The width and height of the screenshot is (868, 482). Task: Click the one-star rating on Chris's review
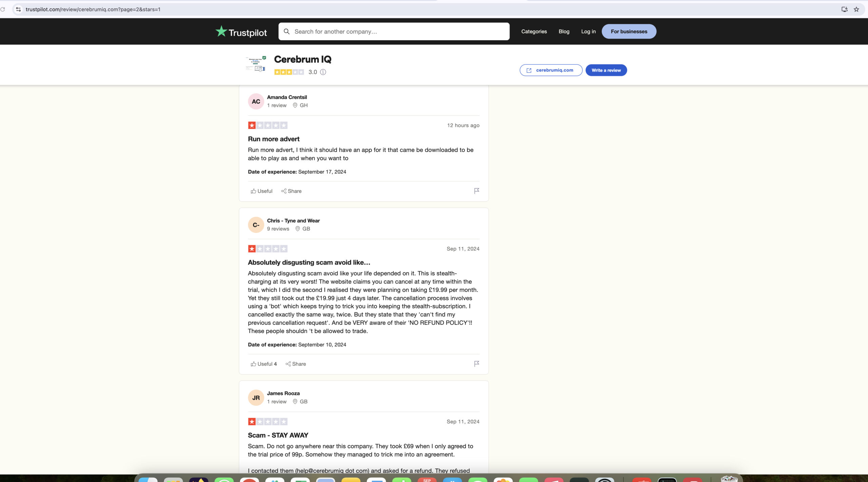pos(268,249)
